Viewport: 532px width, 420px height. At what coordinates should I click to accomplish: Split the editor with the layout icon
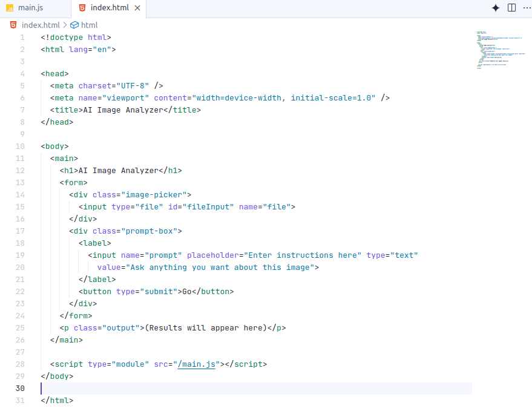click(x=511, y=8)
